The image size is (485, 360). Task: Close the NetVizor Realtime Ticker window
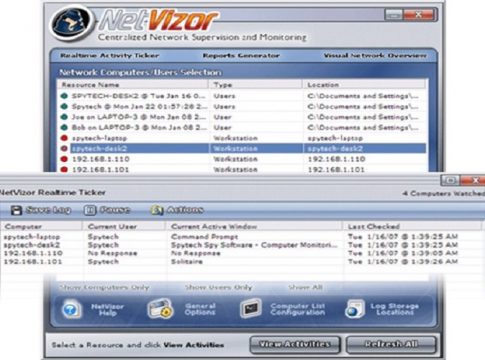pyautogui.click(x=473, y=180)
